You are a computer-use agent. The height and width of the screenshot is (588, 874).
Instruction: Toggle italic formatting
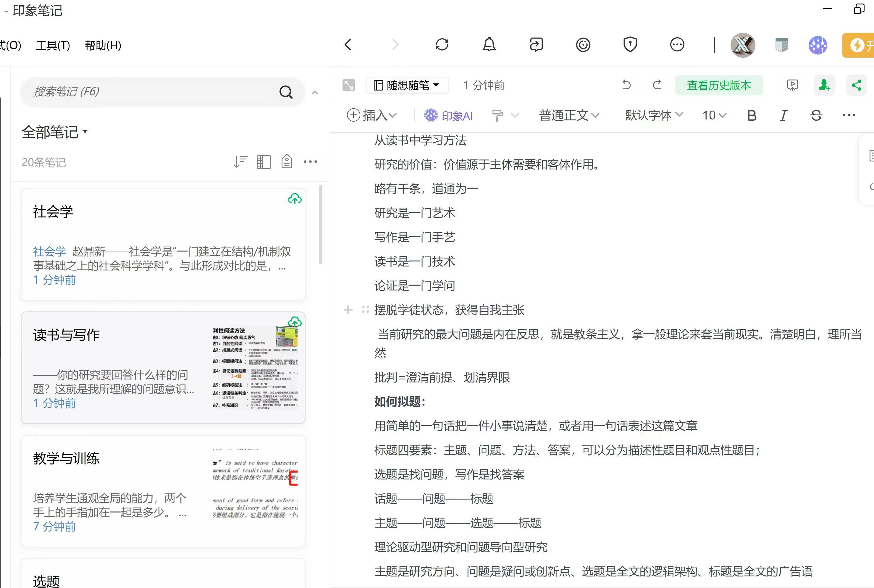click(x=783, y=115)
